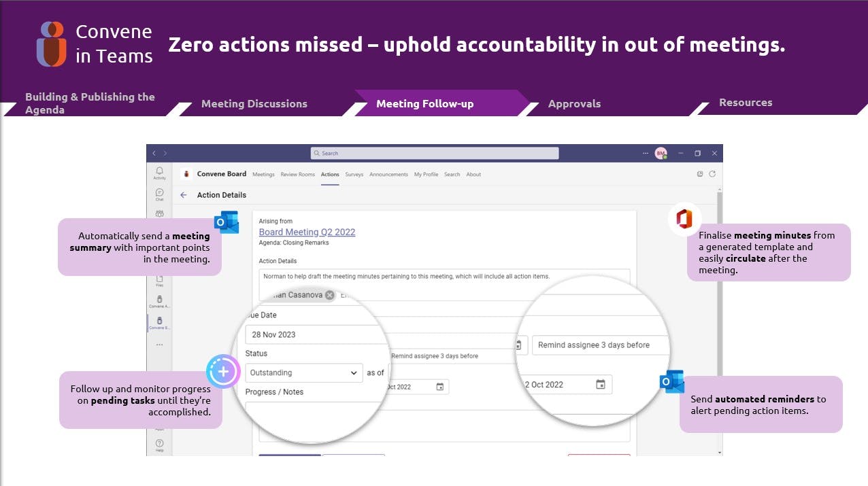The image size is (868, 486).
Task: Open the Board Meeting Q2 2022 link
Action: [307, 232]
